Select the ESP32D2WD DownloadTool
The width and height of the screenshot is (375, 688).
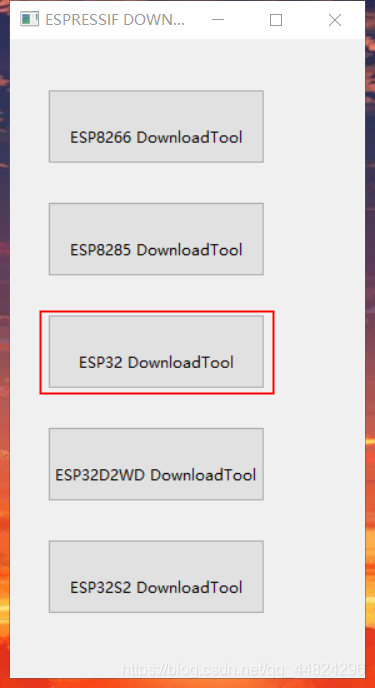tap(156, 464)
